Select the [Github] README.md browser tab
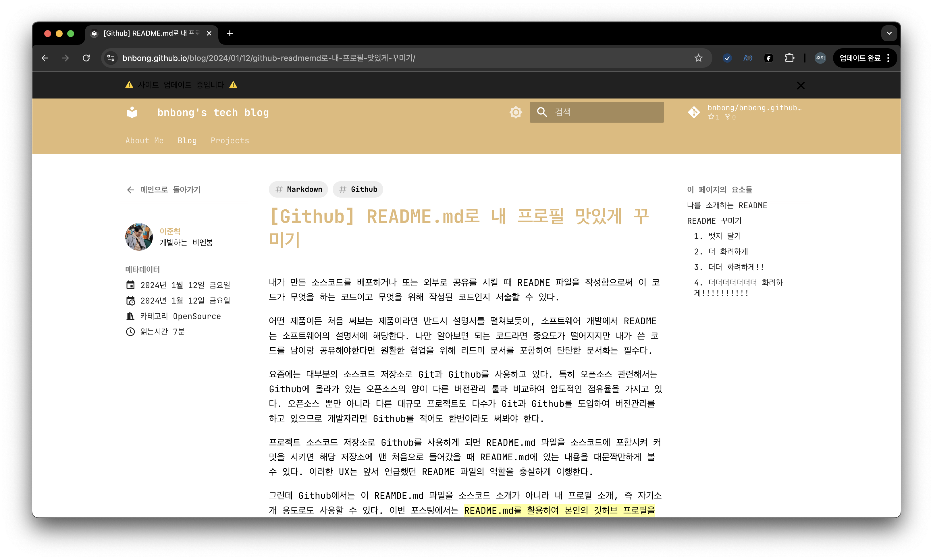 click(152, 34)
